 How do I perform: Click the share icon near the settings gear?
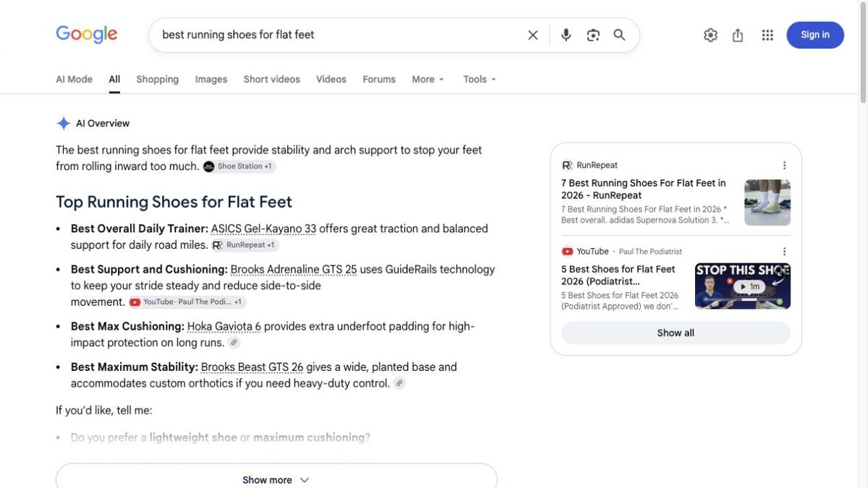pyautogui.click(x=738, y=35)
